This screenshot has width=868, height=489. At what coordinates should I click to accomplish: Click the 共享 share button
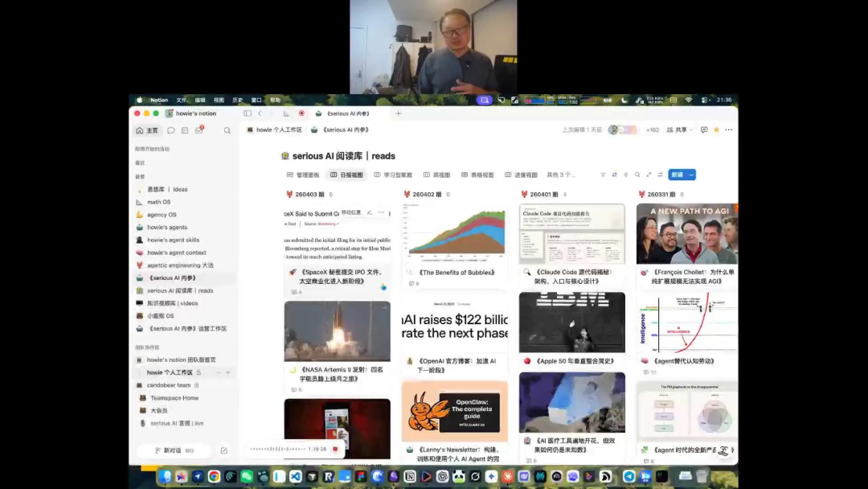679,129
